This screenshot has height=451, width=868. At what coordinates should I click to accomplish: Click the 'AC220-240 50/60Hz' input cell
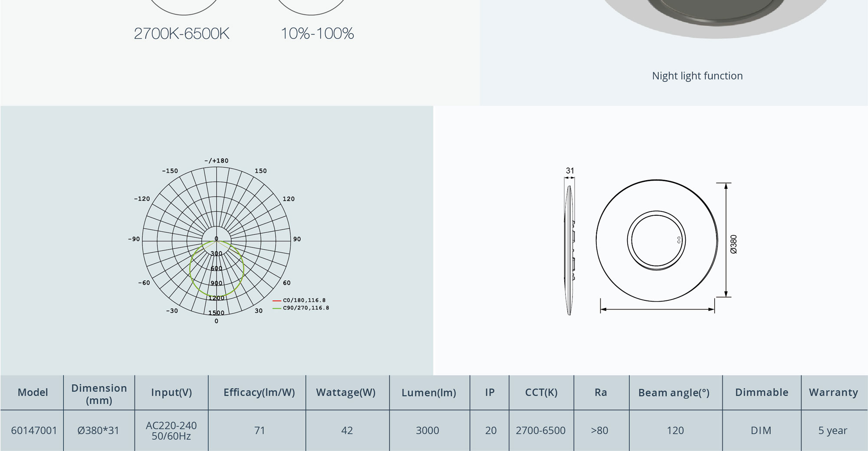pos(171,431)
